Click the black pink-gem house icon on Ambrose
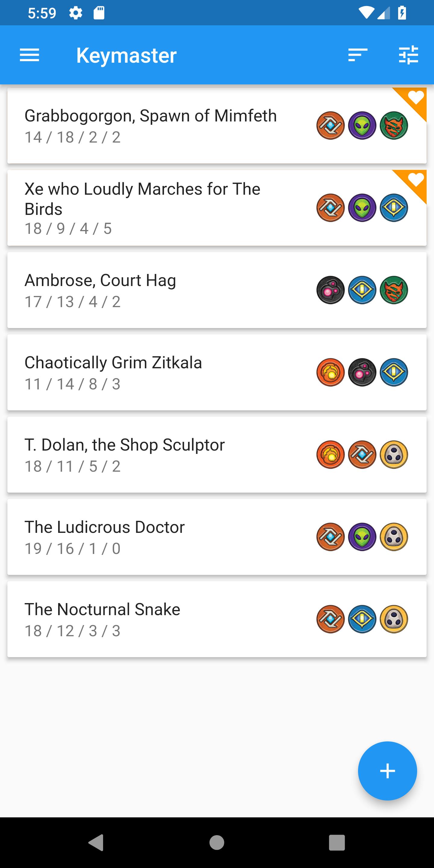 pyautogui.click(x=331, y=290)
